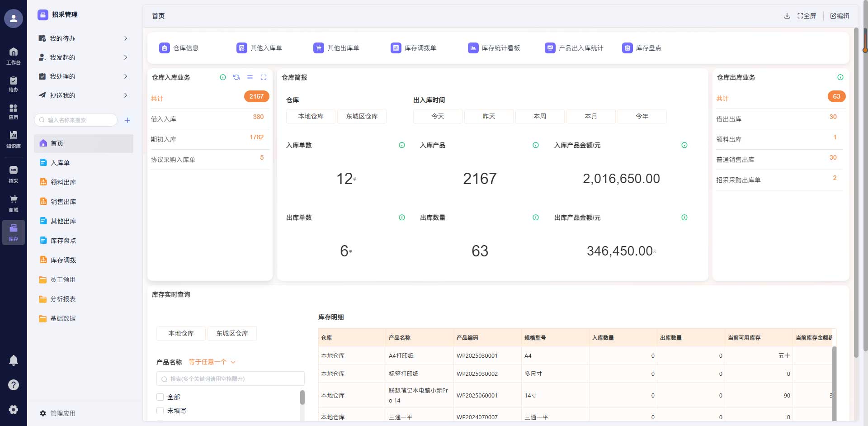Image resolution: width=868 pixels, height=426 pixels.
Task: Open the 库存统计看板 shortcut link
Action: [x=494, y=48]
